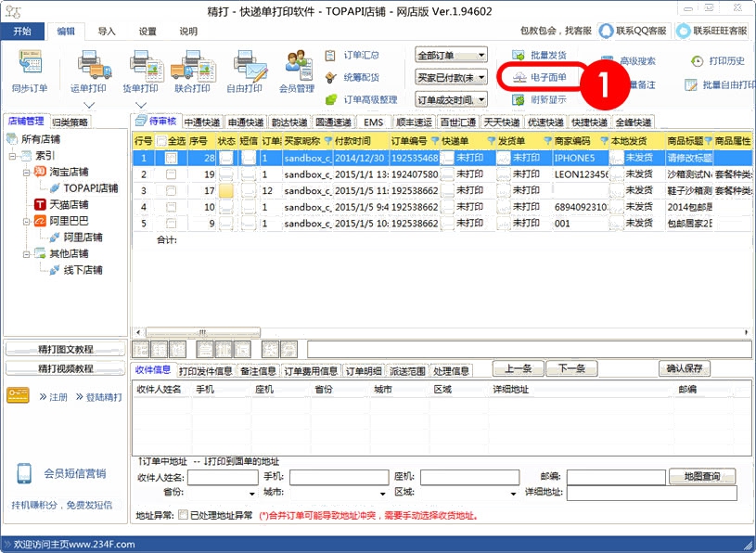Select the 顺丰速运 courier tab
756x553 pixels.
412,122
